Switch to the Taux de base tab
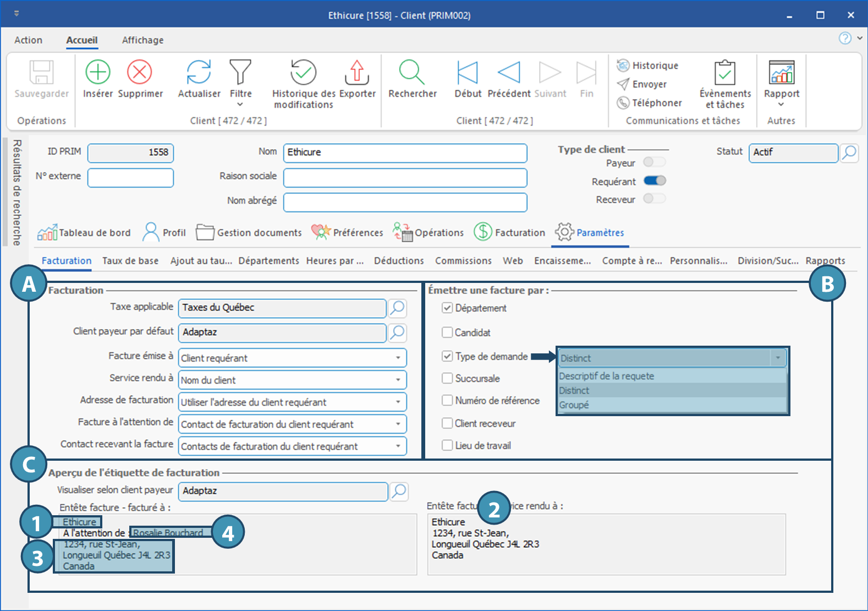The height and width of the screenshot is (611, 868). click(x=130, y=261)
